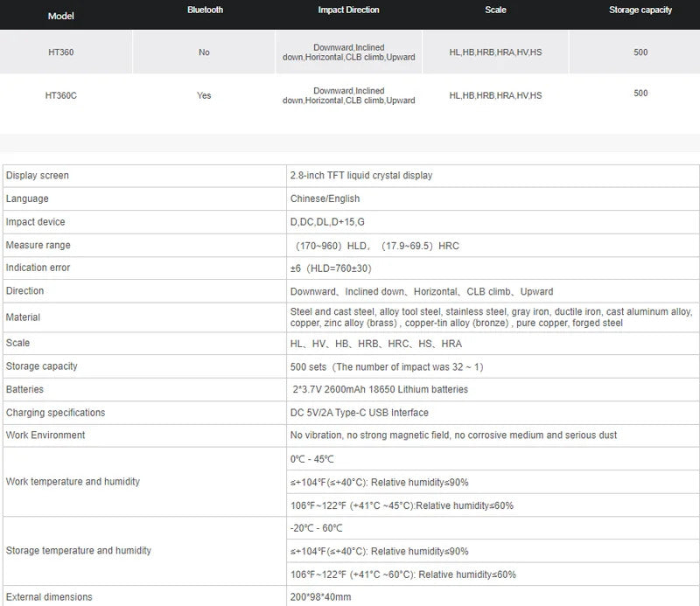Click the Chinese/English language value
This screenshot has width=700, height=606.
coord(325,199)
